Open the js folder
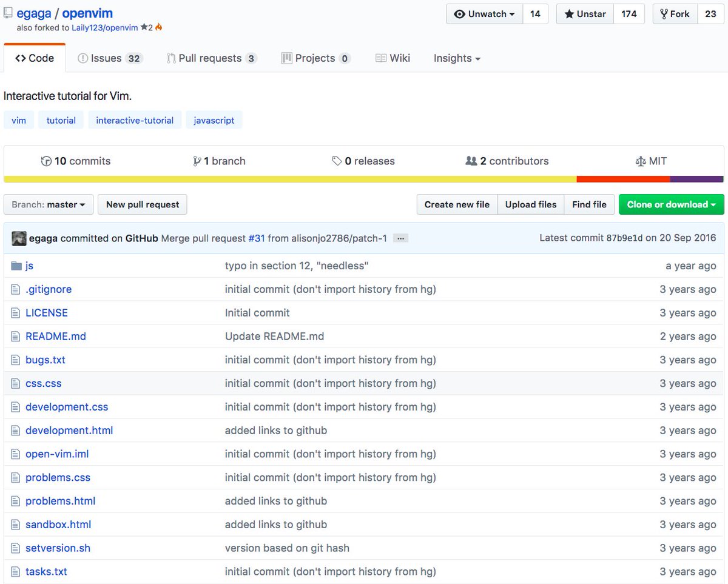728x584 pixels. (29, 266)
